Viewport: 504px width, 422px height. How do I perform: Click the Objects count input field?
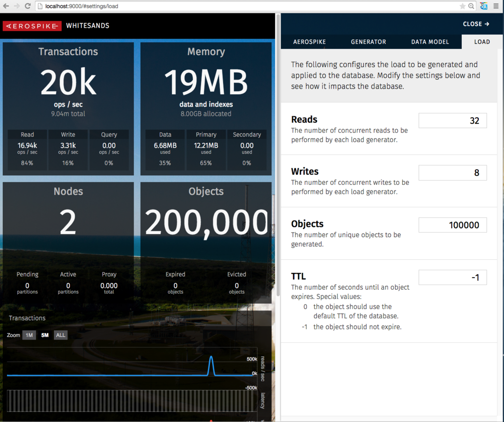pyautogui.click(x=452, y=225)
